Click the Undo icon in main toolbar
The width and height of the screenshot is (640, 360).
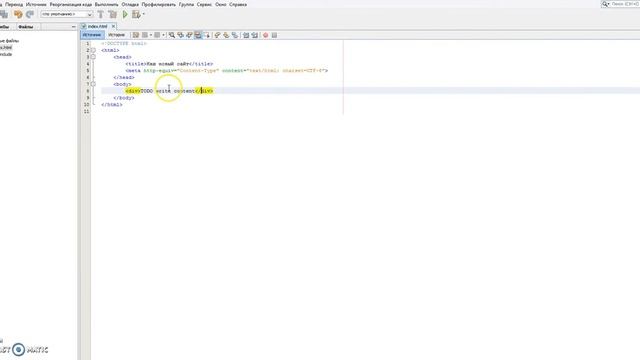pyautogui.click(x=18, y=14)
